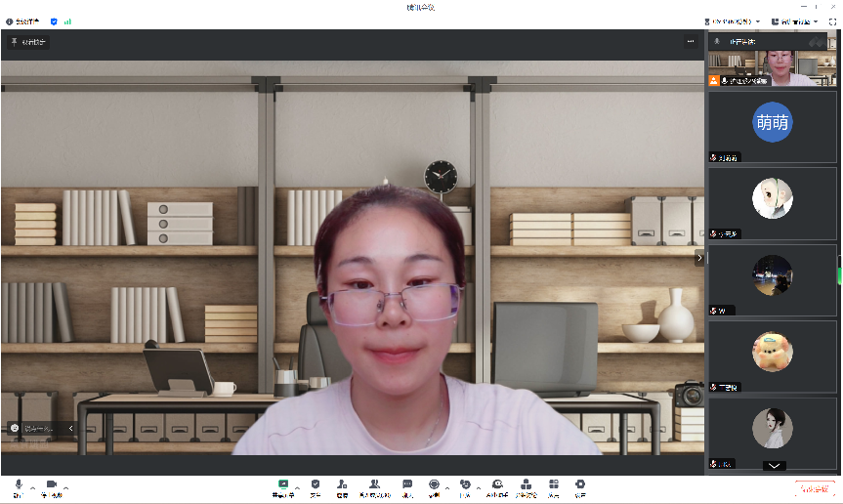The height and width of the screenshot is (504, 843).
Task: Open the three-dot menu above main video
Action: pos(691,42)
